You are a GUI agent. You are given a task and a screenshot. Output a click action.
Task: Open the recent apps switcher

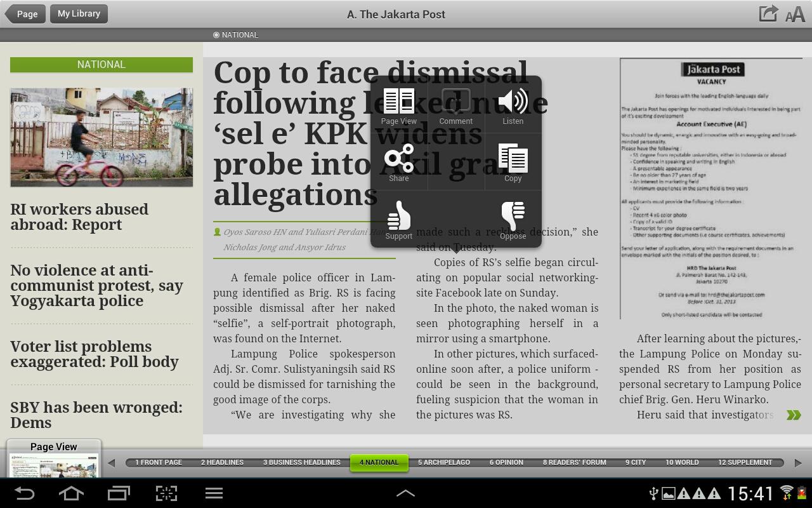pyautogui.click(x=119, y=493)
